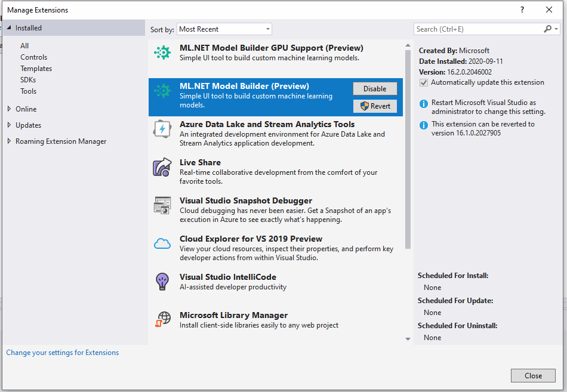
Task: Select the ML.NET Model Builder GPU Support icon
Action: tap(161, 53)
